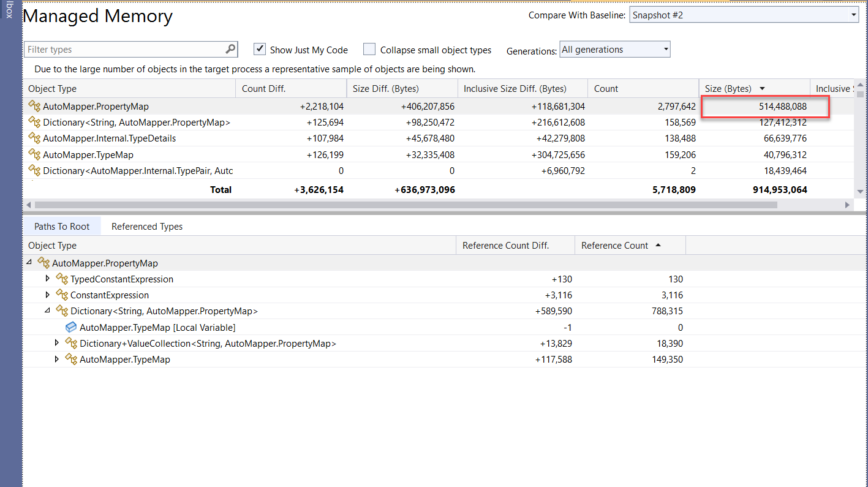Select the AutoMapper.TypeMap row in top grid
This screenshot has width=868, height=487.
(439, 154)
